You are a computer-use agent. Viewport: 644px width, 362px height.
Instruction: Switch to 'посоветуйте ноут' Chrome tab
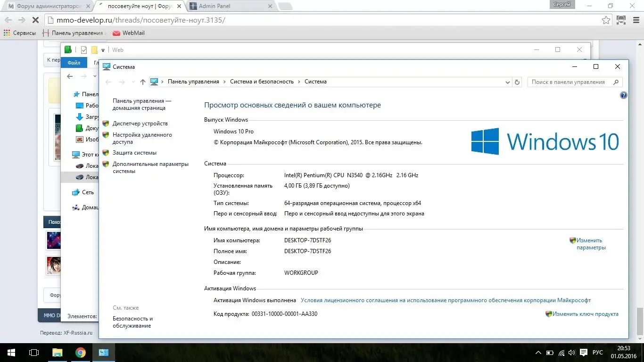coord(139,6)
